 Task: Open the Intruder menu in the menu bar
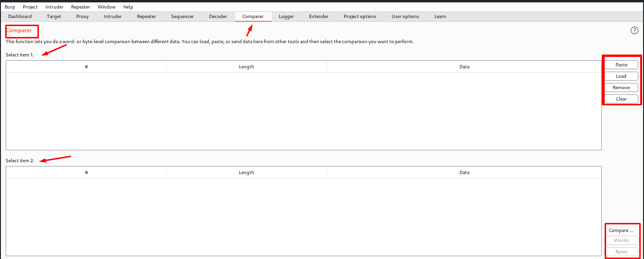point(55,7)
